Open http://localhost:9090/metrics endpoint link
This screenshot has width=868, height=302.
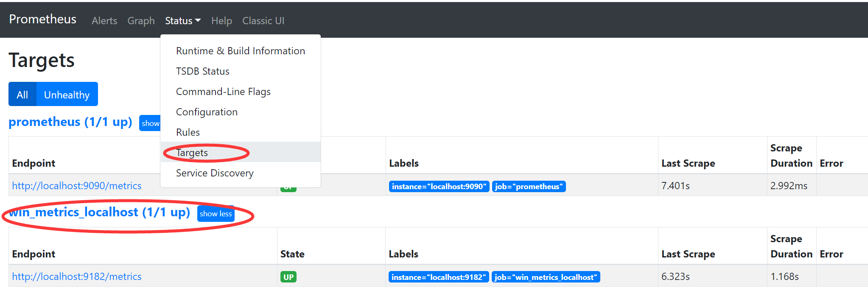[77, 186]
